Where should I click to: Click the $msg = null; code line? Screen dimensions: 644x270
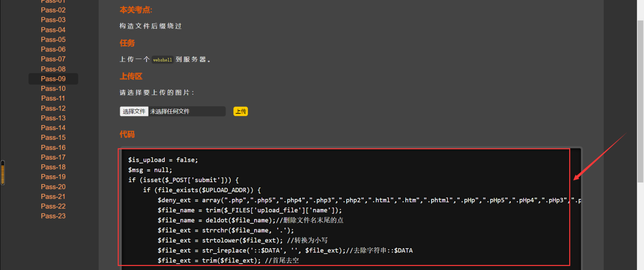pyautogui.click(x=150, y=170)
